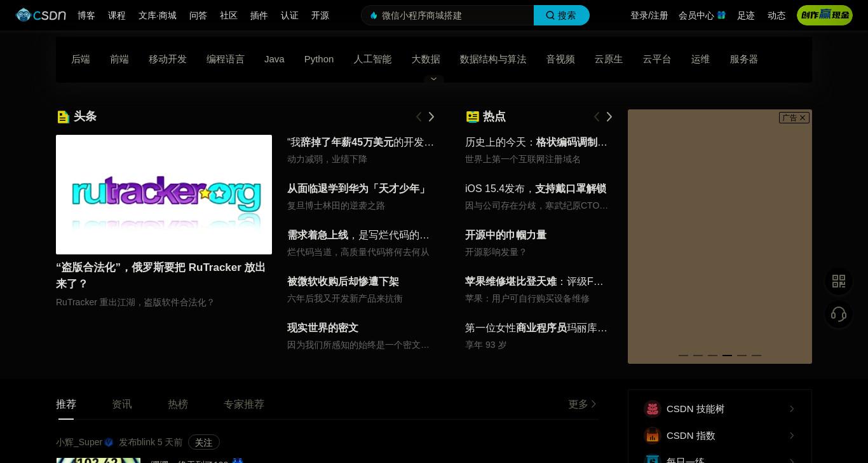The image size is (868, 463).
Task: Select the 音视频 category
Action: point(560,59)
